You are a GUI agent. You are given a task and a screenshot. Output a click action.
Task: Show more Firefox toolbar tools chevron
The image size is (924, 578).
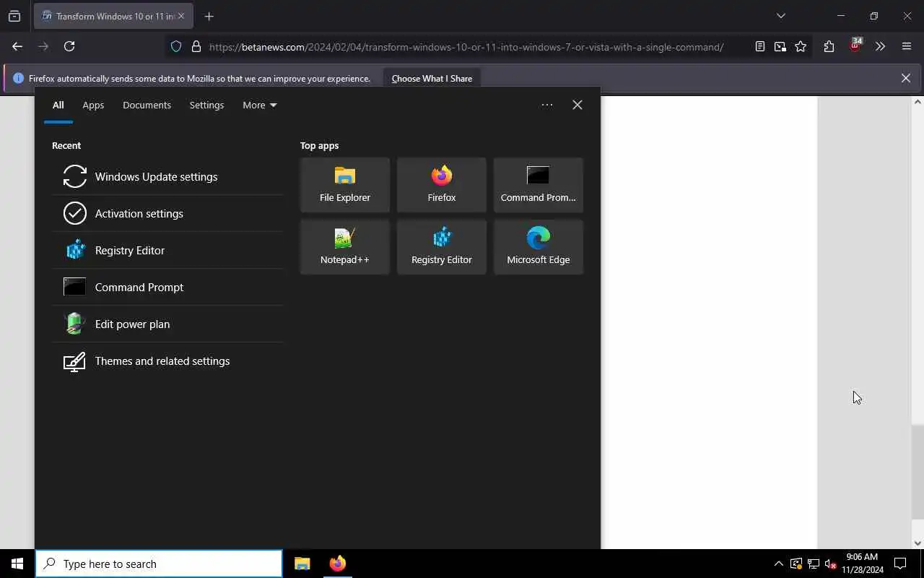tap(880, 46)
